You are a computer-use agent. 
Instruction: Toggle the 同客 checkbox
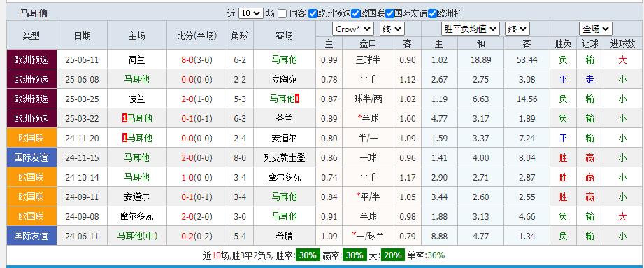tap(282, 13)
